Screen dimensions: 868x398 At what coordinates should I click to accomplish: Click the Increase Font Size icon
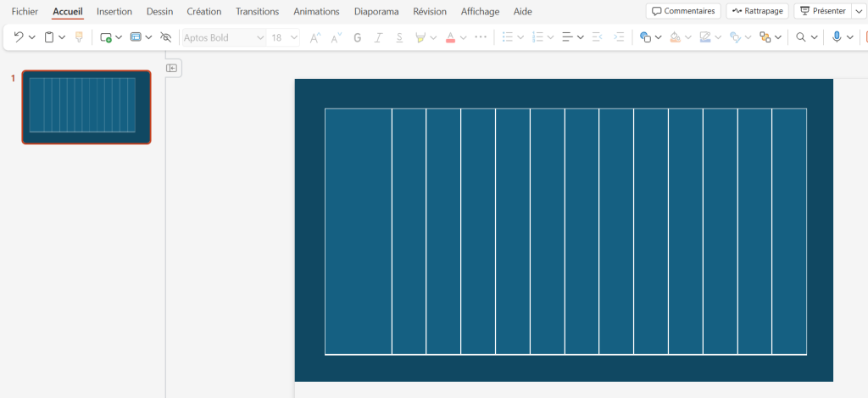[x=315, y=37]
